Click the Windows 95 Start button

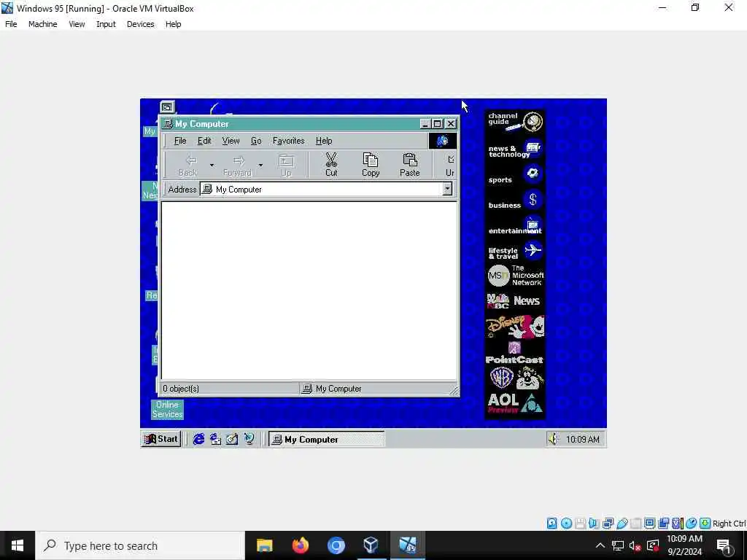click(161, 438)
